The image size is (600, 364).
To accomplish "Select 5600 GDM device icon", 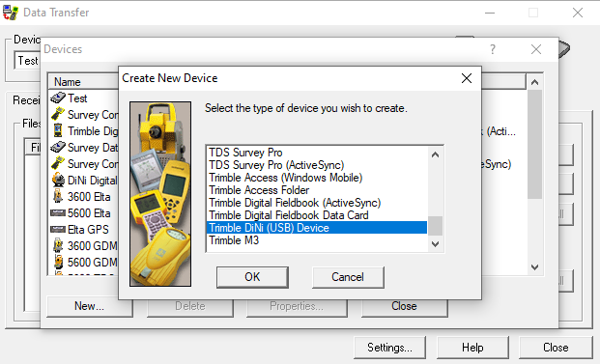I will 58,262.
